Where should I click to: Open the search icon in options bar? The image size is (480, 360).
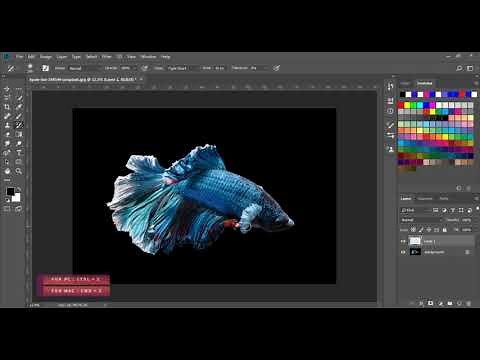[459, 68]
